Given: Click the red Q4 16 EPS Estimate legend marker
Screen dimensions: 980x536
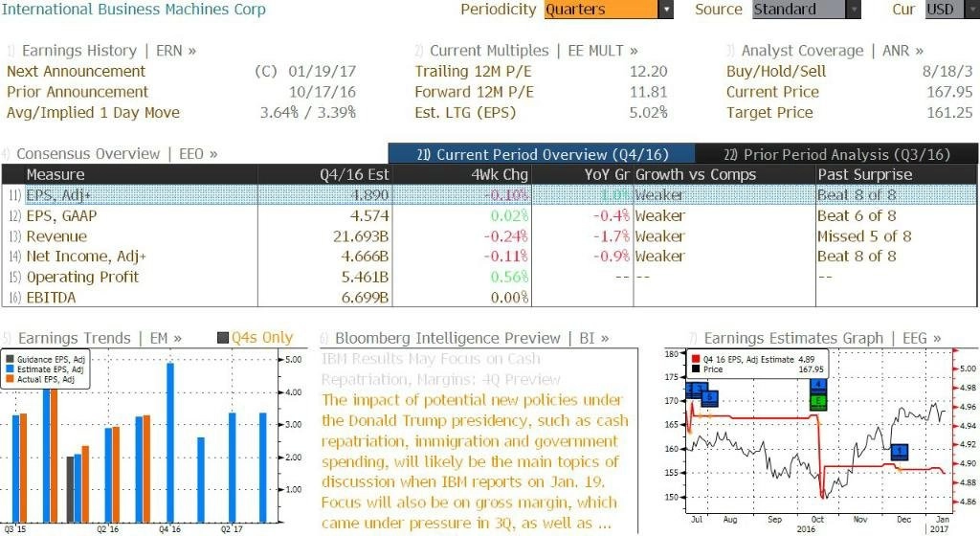Looking at the screenshot, I should click(696, 359).
